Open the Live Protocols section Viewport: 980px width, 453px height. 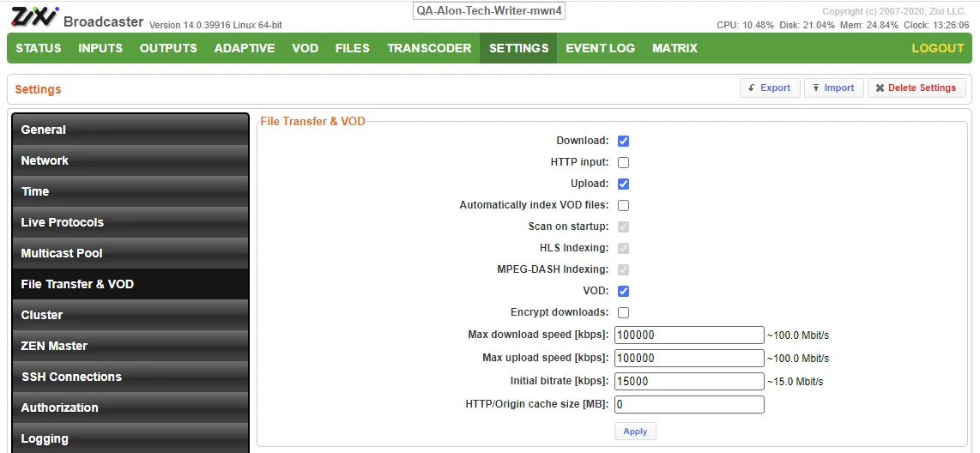(130, 222)
